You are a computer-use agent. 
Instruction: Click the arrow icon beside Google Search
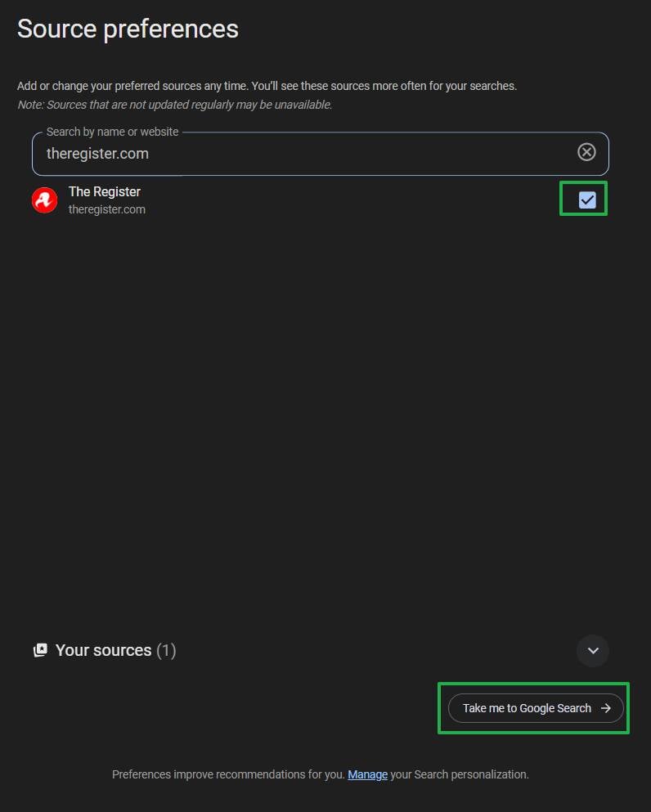click(606, 708)
